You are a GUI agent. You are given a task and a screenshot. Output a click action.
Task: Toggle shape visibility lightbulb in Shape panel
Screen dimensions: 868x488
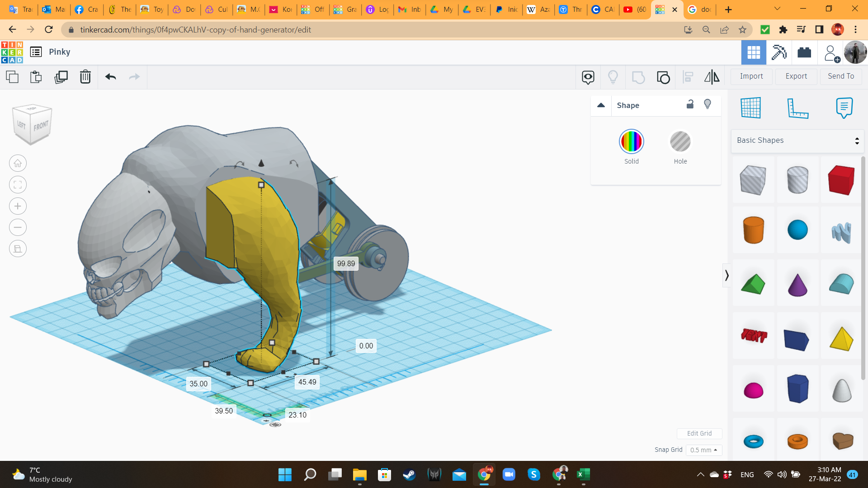pyautogui.click(x=708, y=104)
